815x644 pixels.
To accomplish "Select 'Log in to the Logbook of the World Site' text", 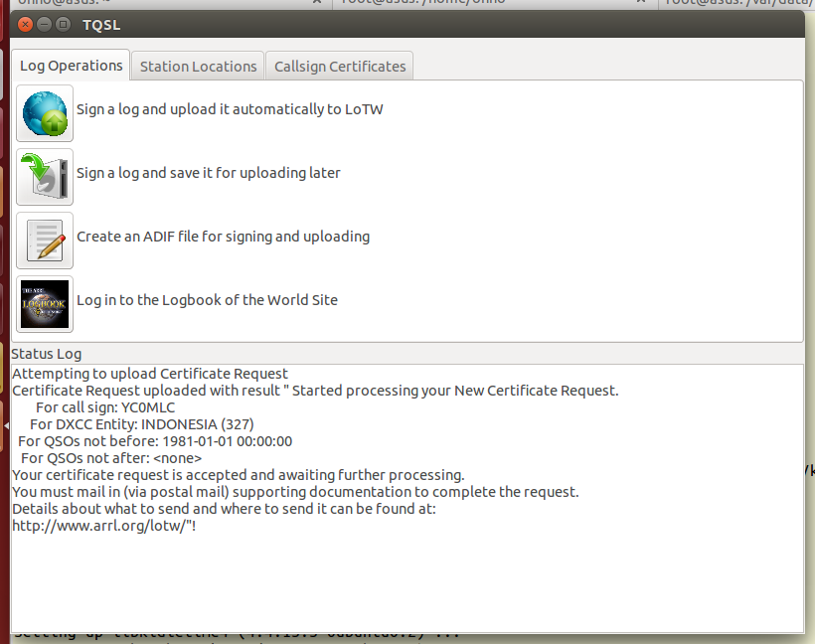I will (207, 300).
